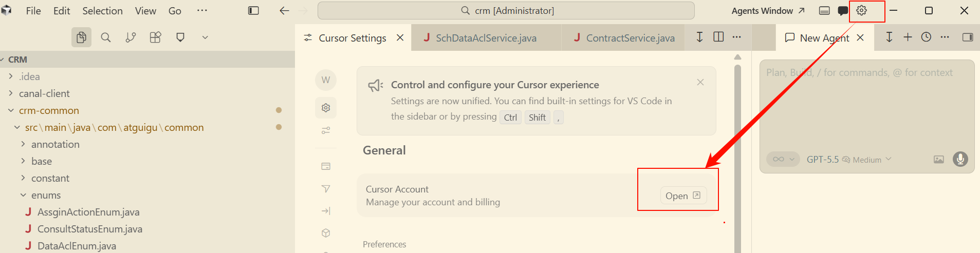980x253 pixels.
Task: Open the GPT-5.5 Medium model dropdown
Action: (x=849, y=160)
